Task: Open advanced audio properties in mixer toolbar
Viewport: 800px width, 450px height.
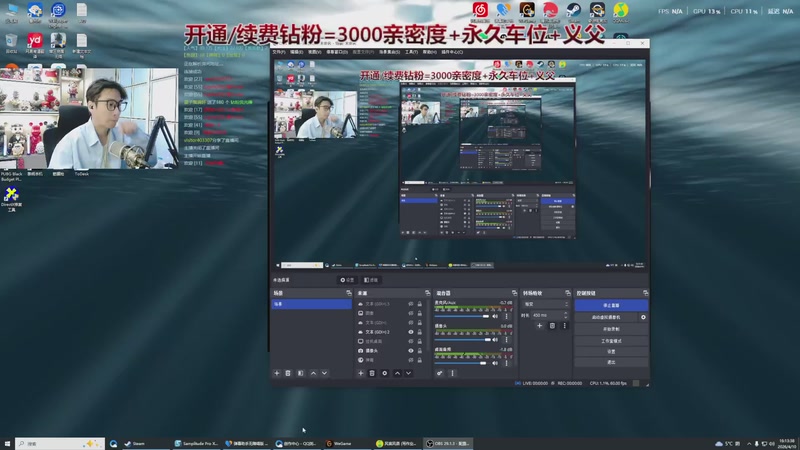Action: [439, 373]
